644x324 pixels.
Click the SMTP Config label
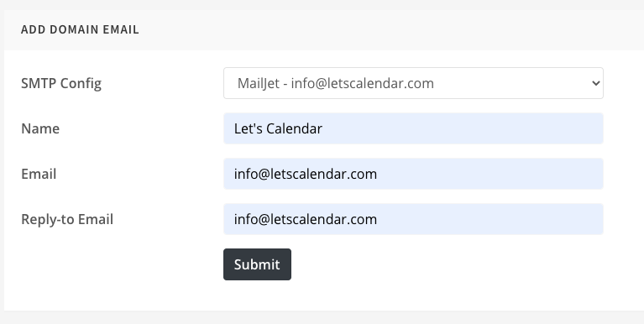[x=61, y=83]
